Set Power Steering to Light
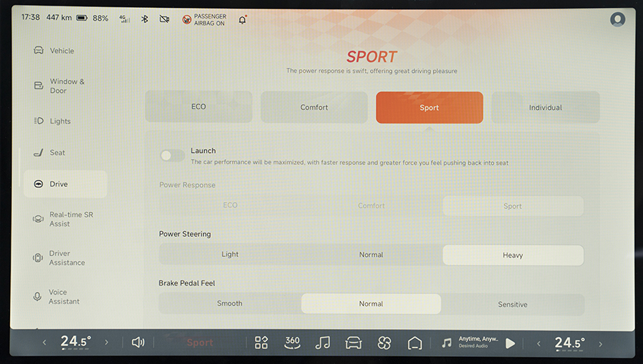The width and height of the screenshot is (643, 364). (x=230, y=255)
